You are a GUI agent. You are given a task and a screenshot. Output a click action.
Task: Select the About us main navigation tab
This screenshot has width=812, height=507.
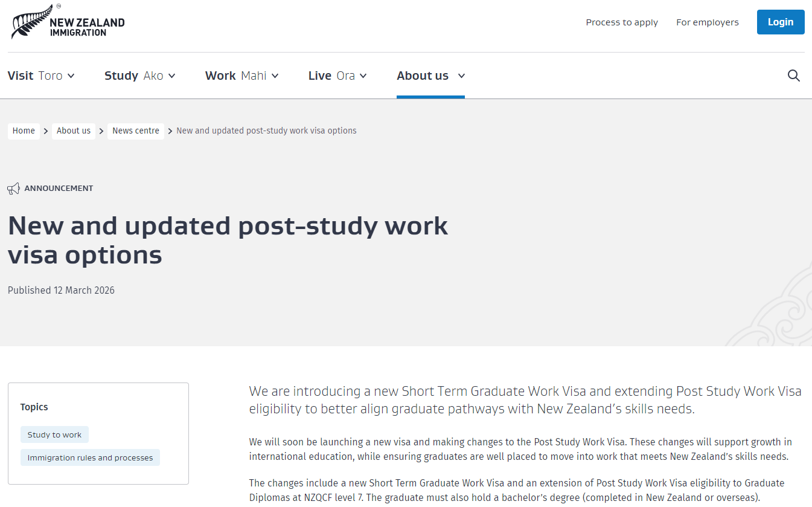(x=422, y=76)
